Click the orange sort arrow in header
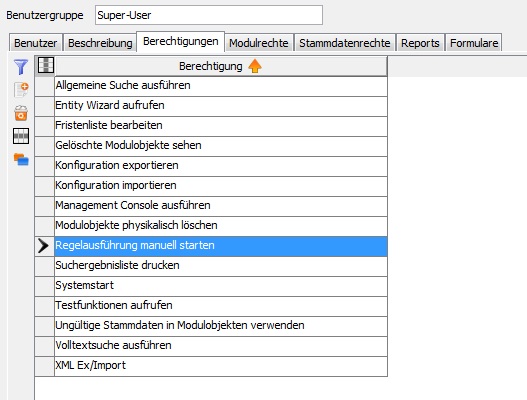Viewport: 527px width, 400px height. (x=254, y=66)
